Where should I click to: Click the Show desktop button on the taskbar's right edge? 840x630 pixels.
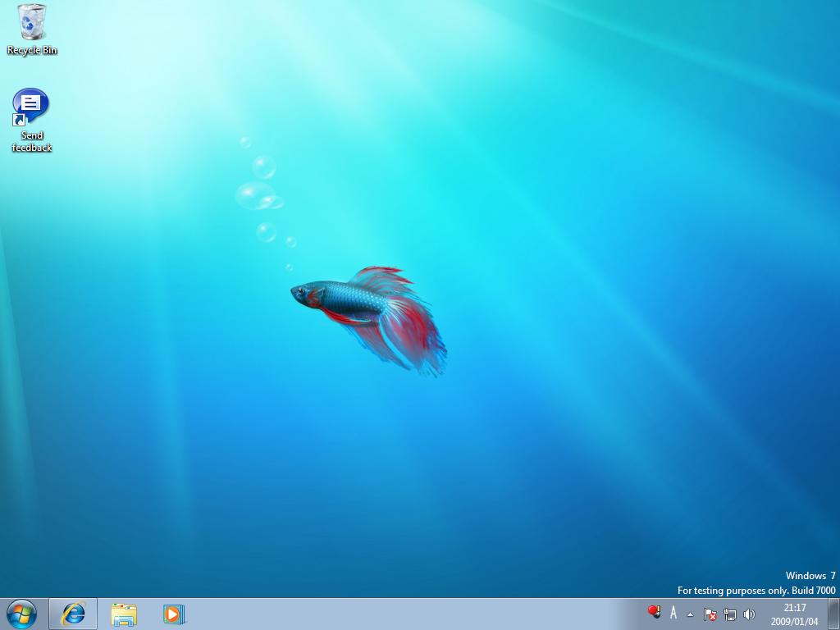click(833, 614)
